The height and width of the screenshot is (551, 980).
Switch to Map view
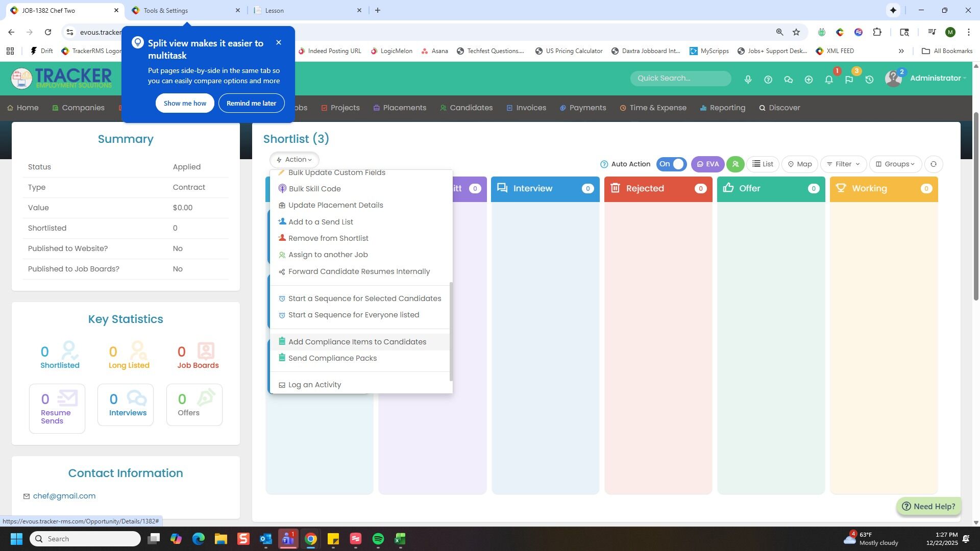(x=799, y=164)
